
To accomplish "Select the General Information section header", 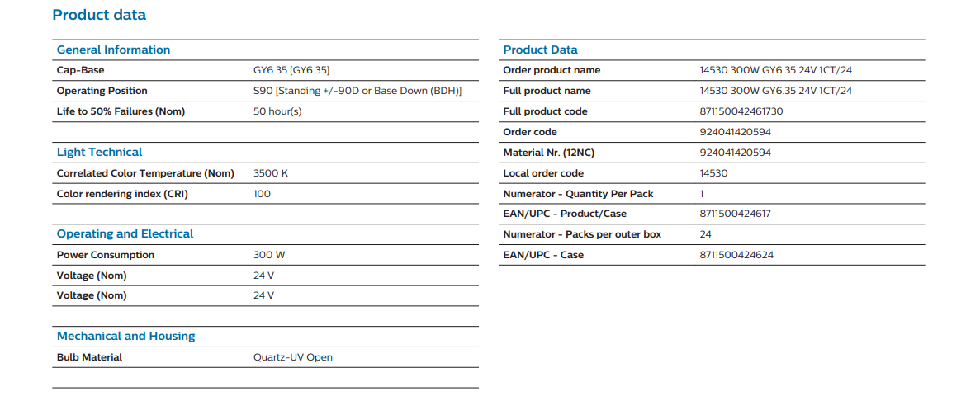I will pos(113,49).
